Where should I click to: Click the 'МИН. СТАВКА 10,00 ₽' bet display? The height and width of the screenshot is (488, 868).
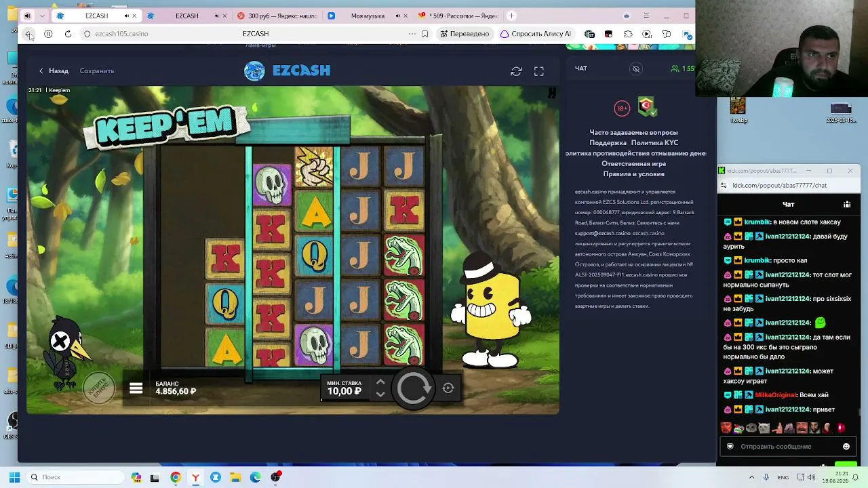344,388
